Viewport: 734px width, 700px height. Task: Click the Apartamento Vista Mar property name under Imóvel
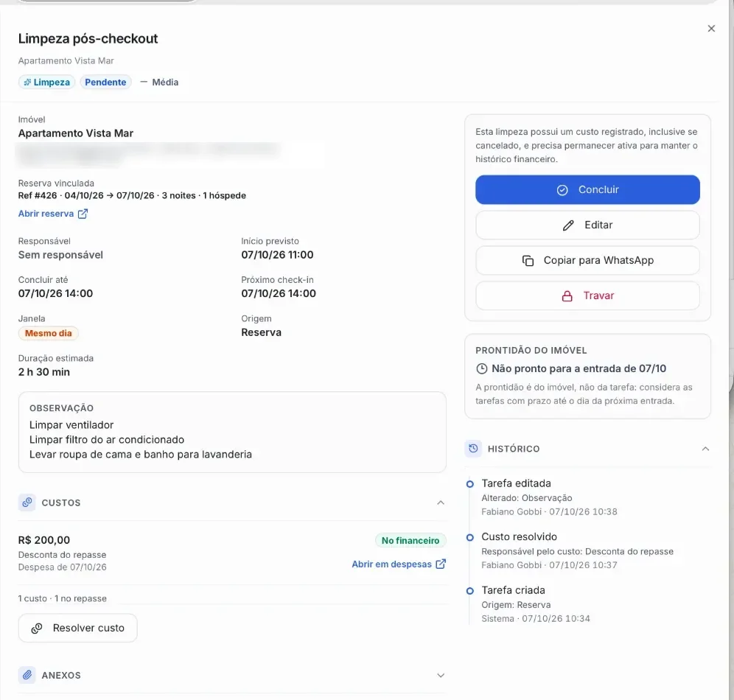pyautogui.click(x=76, y=133)
